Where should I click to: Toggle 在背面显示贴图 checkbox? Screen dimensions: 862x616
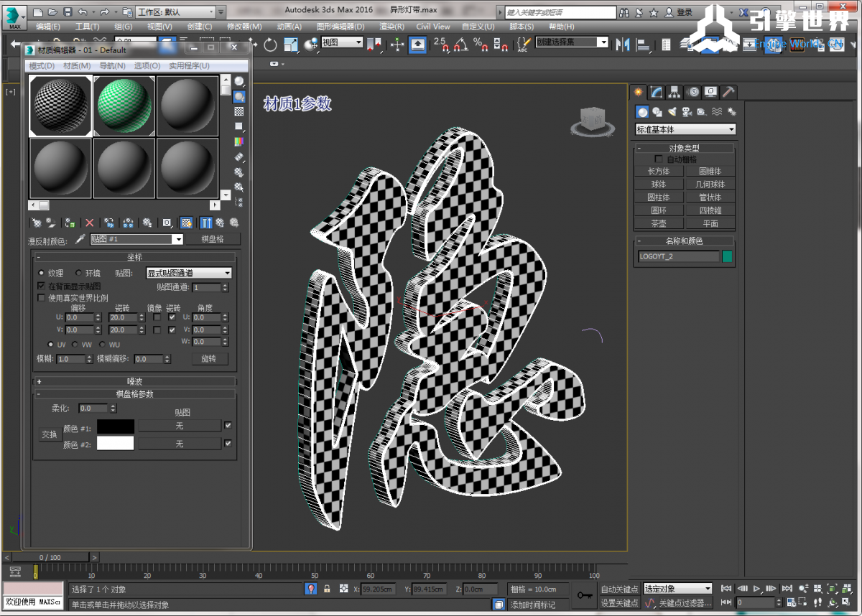point(41,286)
